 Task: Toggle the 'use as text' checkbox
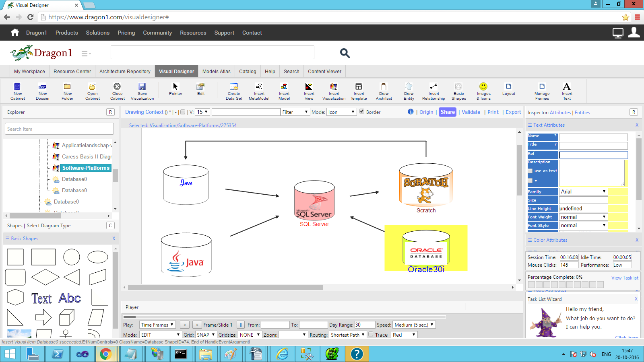[x=530, y=171]
